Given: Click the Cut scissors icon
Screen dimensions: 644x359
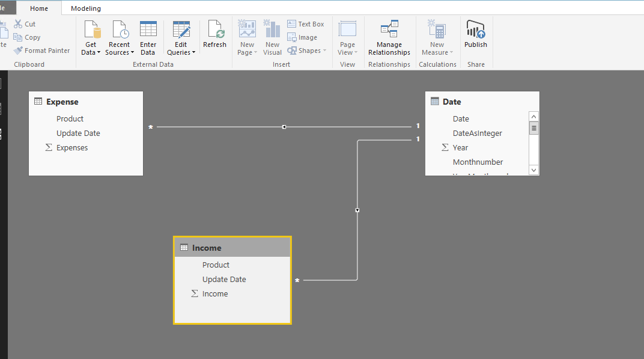Looking at the screenshot, I should tap(17, 24).
